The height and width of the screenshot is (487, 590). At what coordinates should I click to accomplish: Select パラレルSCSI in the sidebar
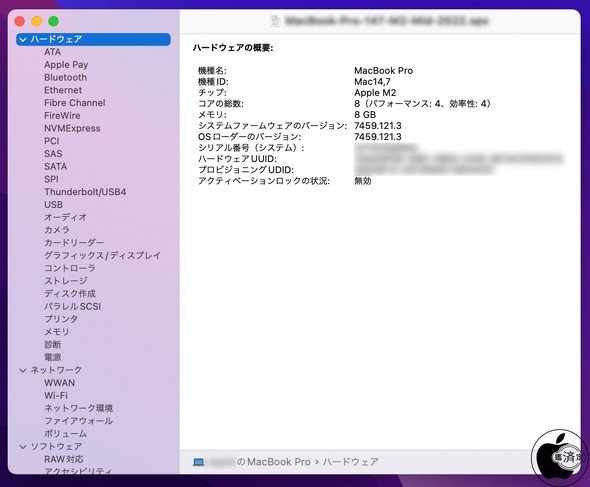click(x=73, y=306)
